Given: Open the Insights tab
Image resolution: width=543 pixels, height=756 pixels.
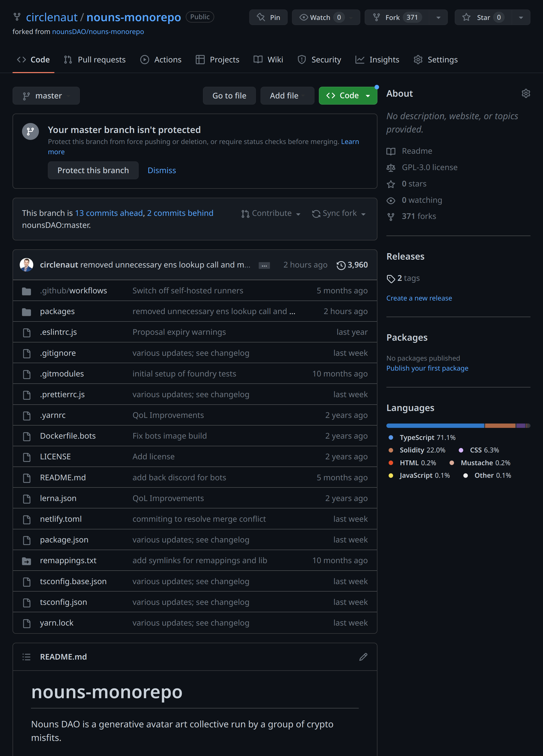Looking at the screenshot, I should click(377, 60).
